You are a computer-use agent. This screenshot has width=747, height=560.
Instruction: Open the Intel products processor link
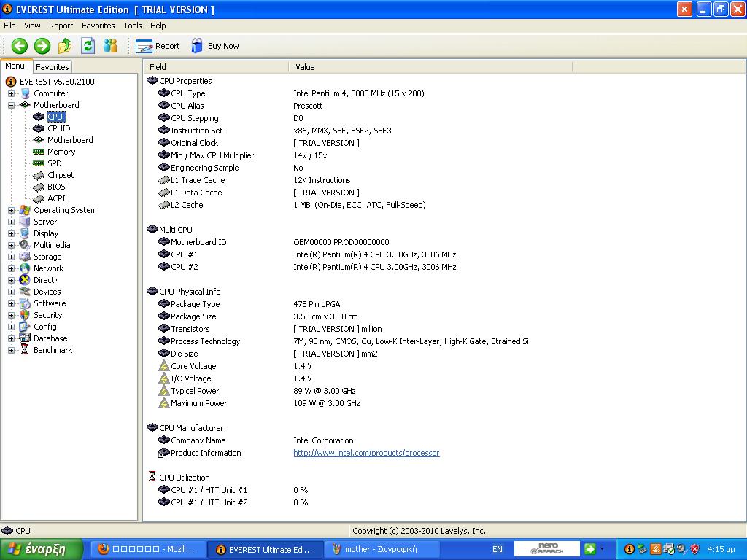pos(366,453)
